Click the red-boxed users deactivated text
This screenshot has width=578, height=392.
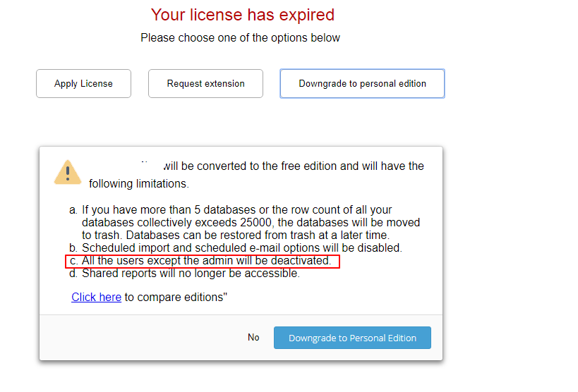tap(206, 261)
